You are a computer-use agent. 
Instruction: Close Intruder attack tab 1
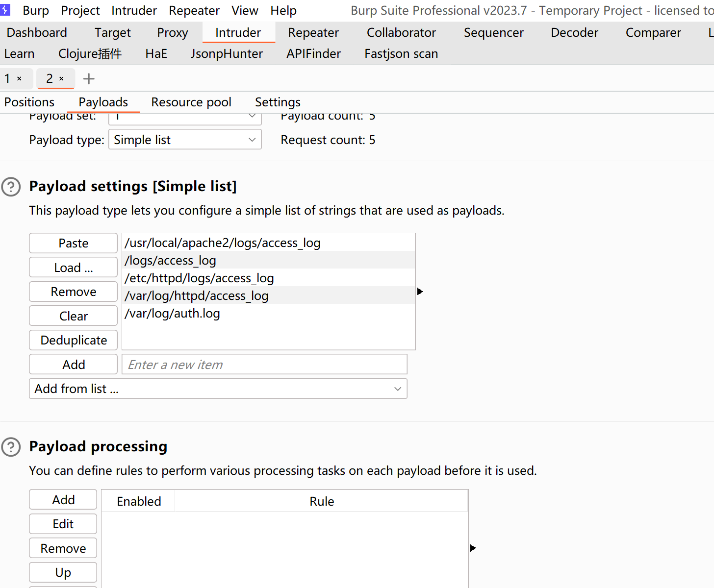click(x=19, y=78)
